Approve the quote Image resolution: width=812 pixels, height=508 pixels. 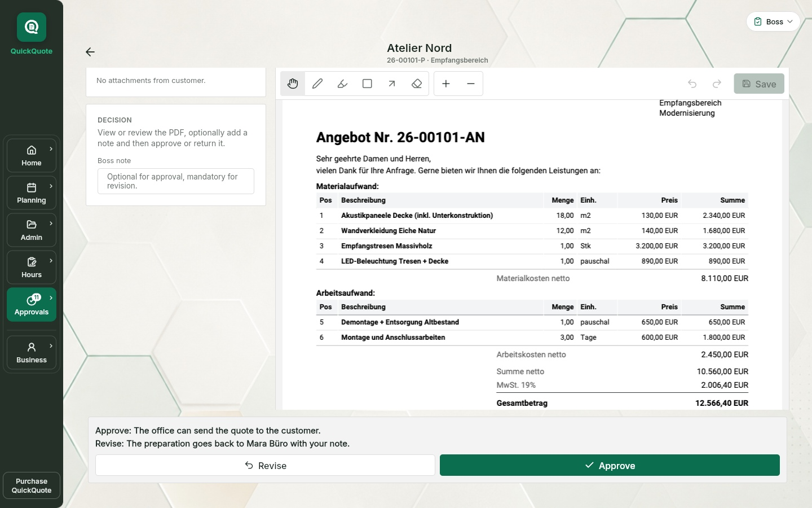pos(610,465)
